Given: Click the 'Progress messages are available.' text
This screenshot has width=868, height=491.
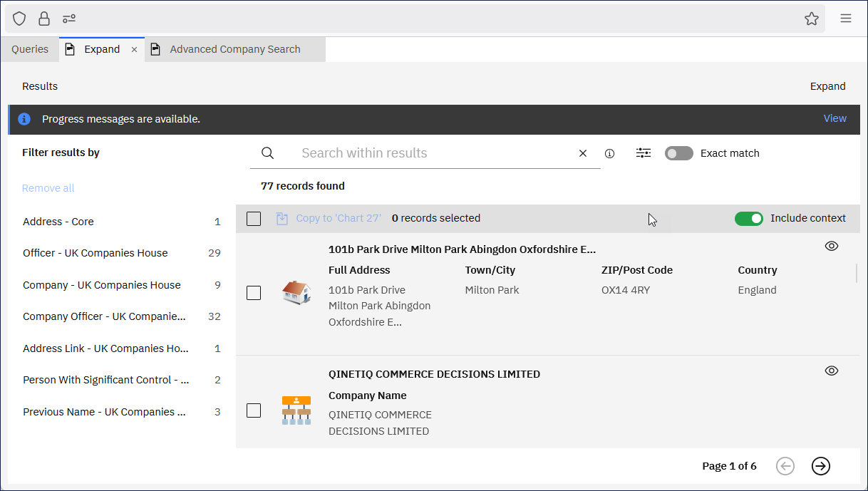Looking at the screenshot, I should 121,119.
